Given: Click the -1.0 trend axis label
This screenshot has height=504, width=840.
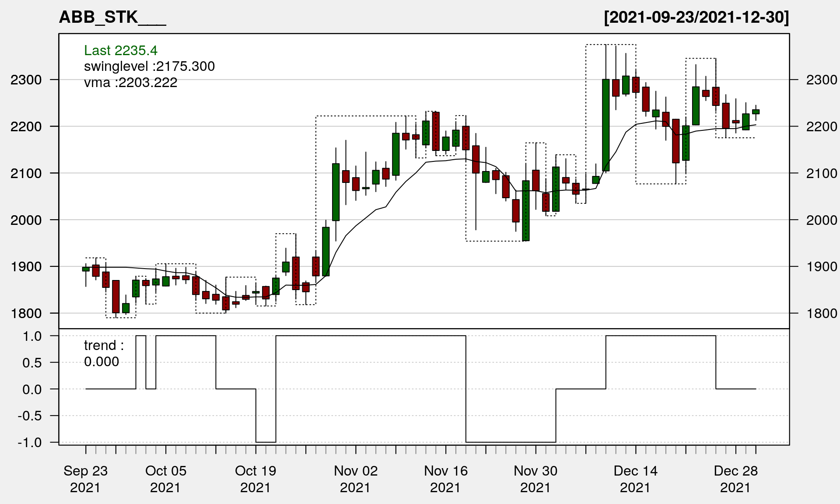Looking at the screenshot, I should click(x=30, y=442).
